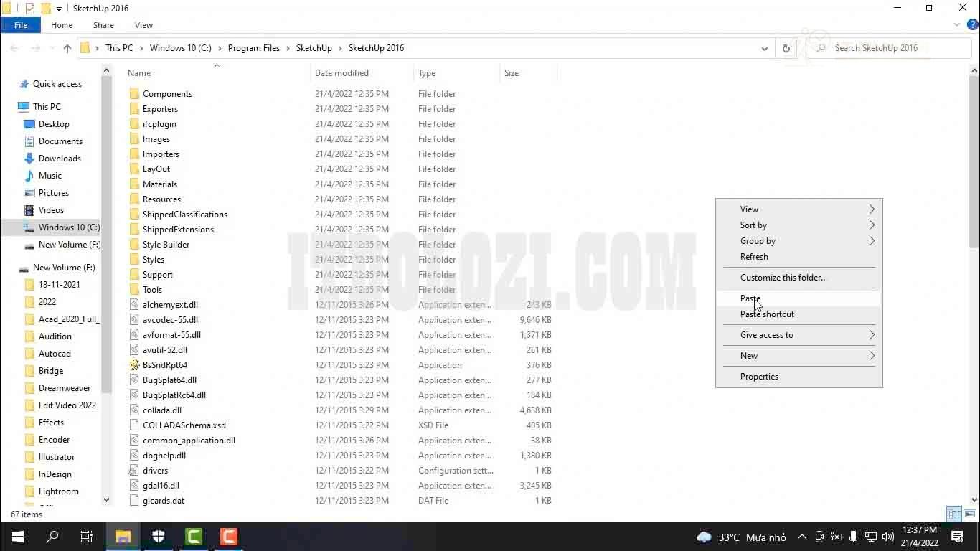
Task: Switch to large icons view in the status bar
Action: 969,514
